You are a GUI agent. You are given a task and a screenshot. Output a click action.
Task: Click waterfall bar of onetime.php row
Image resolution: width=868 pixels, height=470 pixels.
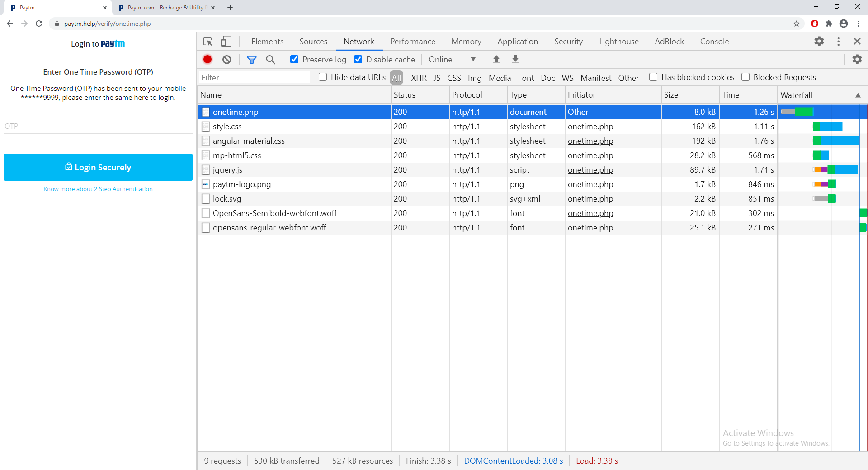pyautogui.click(x=797, y=112)
